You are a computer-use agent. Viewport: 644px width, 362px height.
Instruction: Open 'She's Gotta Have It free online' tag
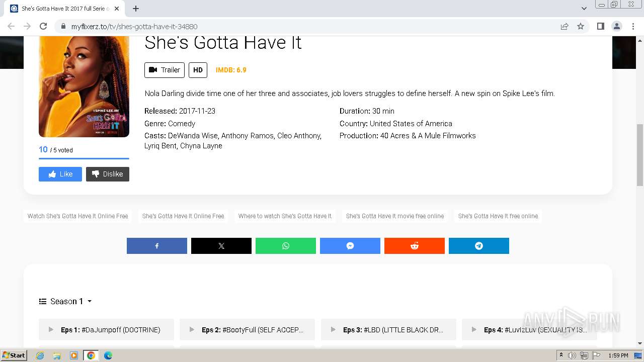click(498, 216)
